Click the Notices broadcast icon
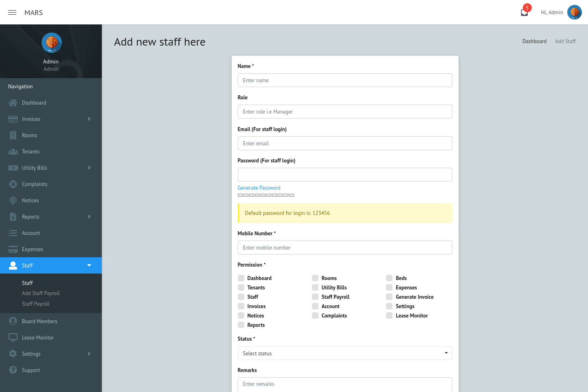588x392 pixels. pyautogui.click(x=13, y=200)
